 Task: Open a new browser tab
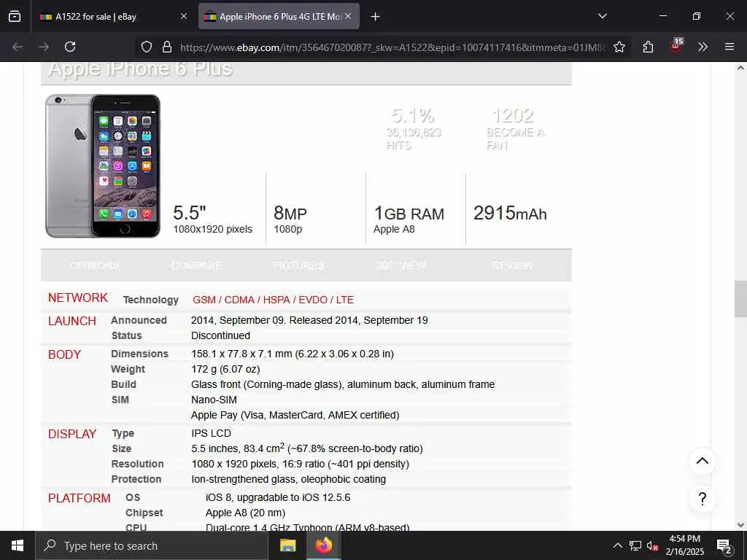click(x=376, y=17)
